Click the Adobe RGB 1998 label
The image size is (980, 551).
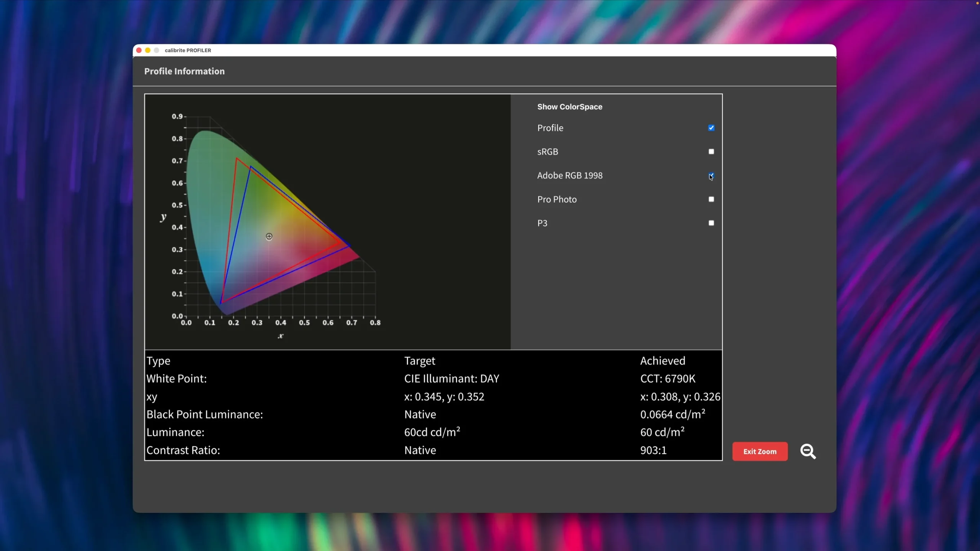570,176
